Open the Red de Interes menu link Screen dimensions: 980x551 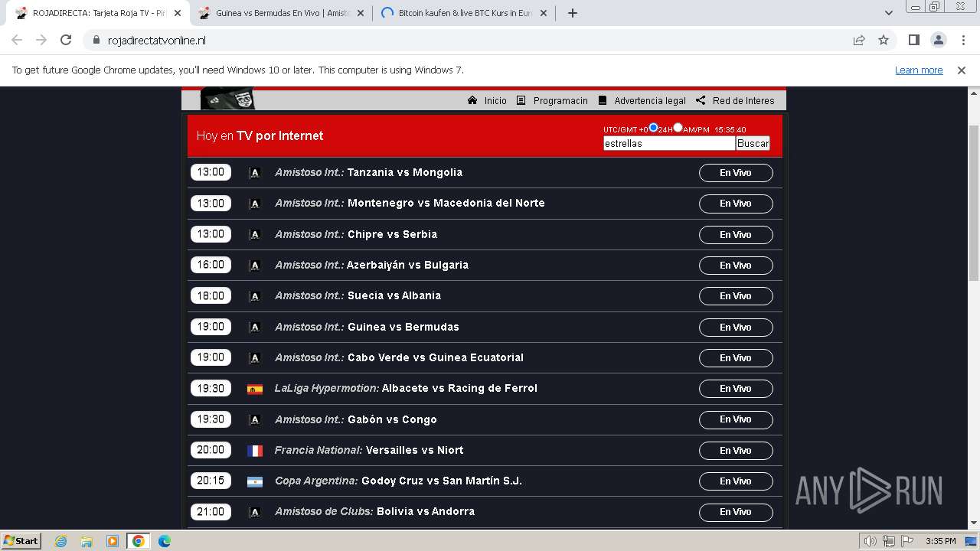point(735,100)
